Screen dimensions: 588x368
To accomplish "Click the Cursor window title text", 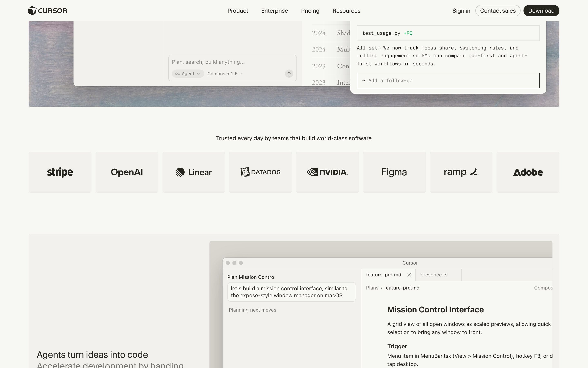I will pyautogui.click(x=410, y=263).
